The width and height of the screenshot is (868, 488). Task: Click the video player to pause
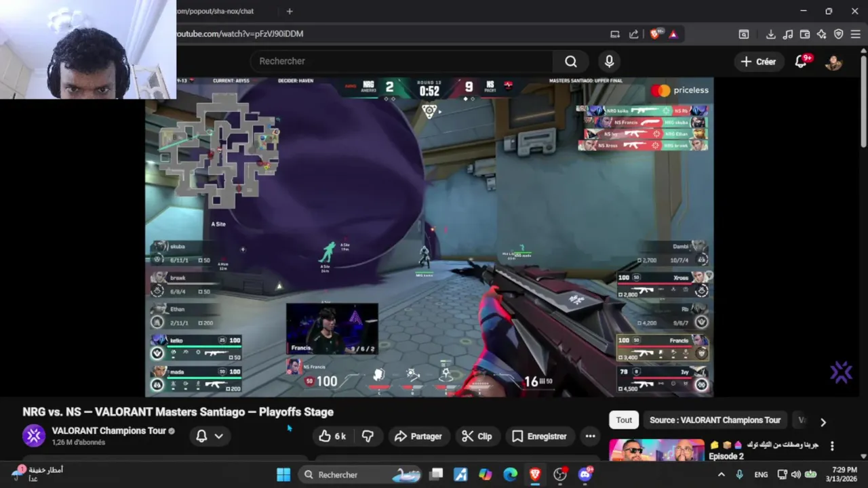click(429, 237)
